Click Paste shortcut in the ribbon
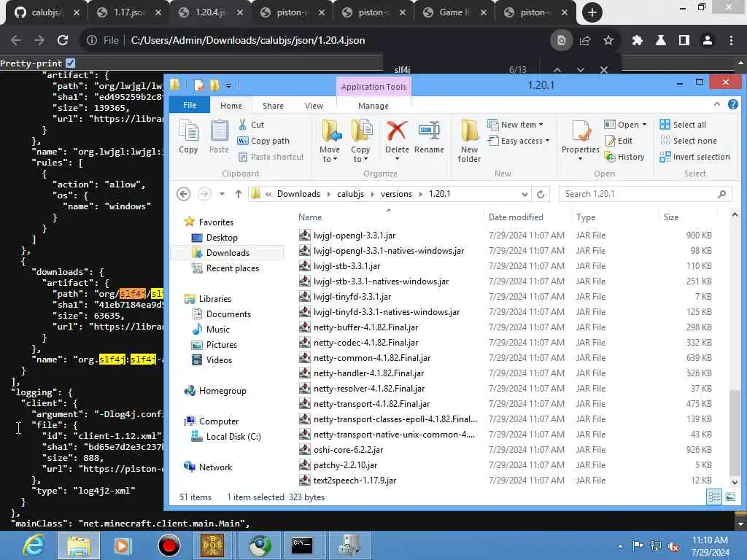Image resolution: width=747 pixels, height=560 pixels. 271,157
